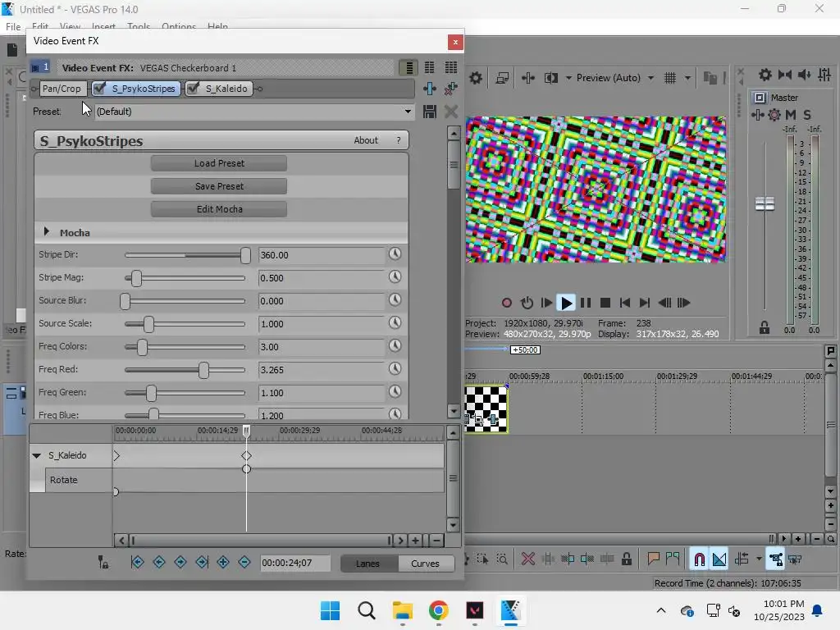Image resolution: width=840 pixels, height=630 pixels.
Task: Delete the selected keyframe
Action: (x=244, y=562)
